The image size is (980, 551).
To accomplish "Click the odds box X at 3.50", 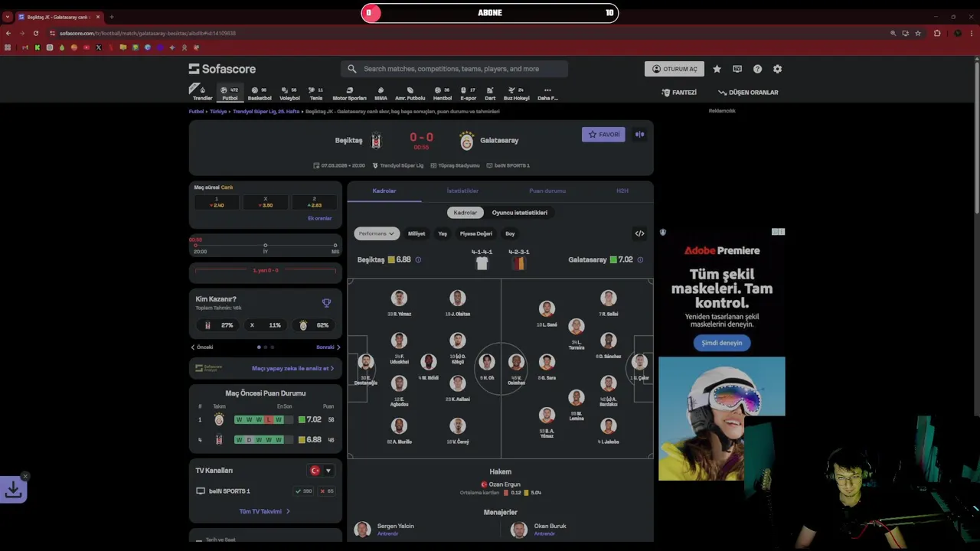I will pyautogui.click(x=266, y=202).
